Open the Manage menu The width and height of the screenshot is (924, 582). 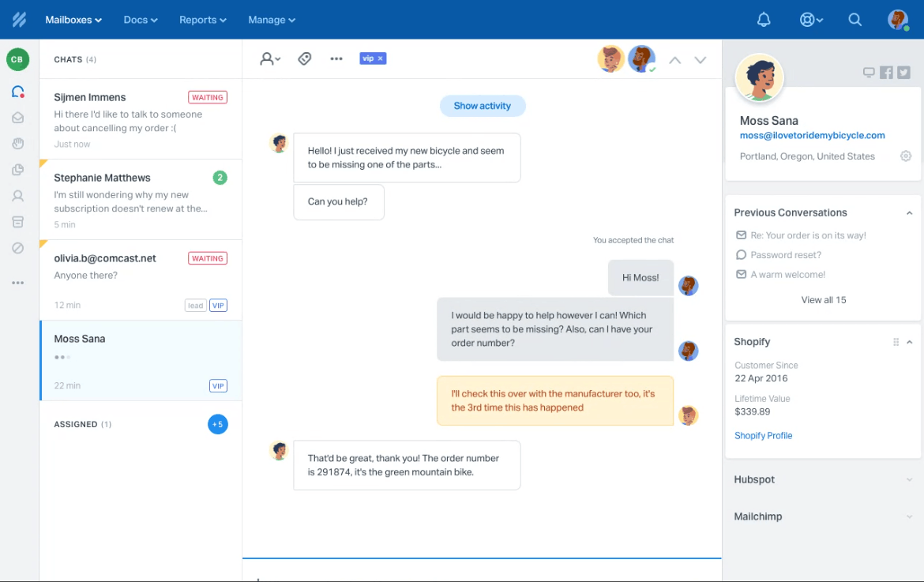[x=272, y=20]
